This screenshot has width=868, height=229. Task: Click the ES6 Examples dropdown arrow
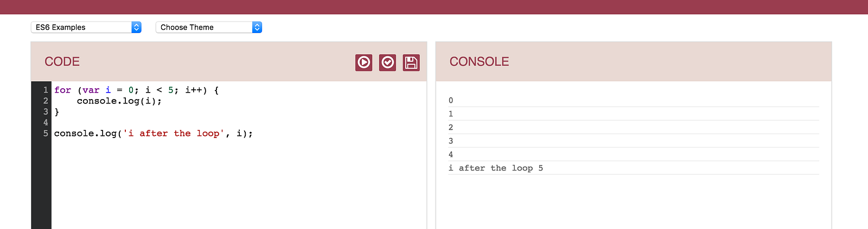click(x=137, y=27)
